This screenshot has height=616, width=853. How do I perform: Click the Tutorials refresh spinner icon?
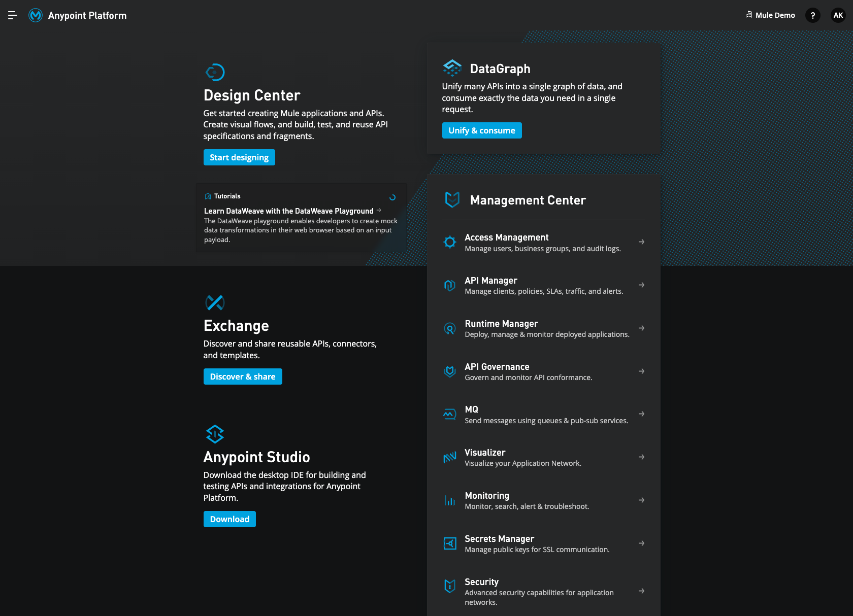click(x=392, y=197)
